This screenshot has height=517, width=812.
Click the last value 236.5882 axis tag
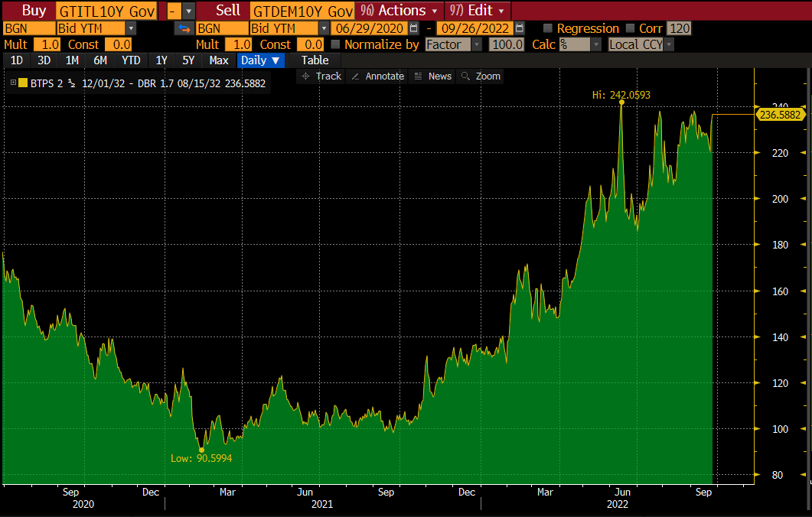(x=780, y=115)
